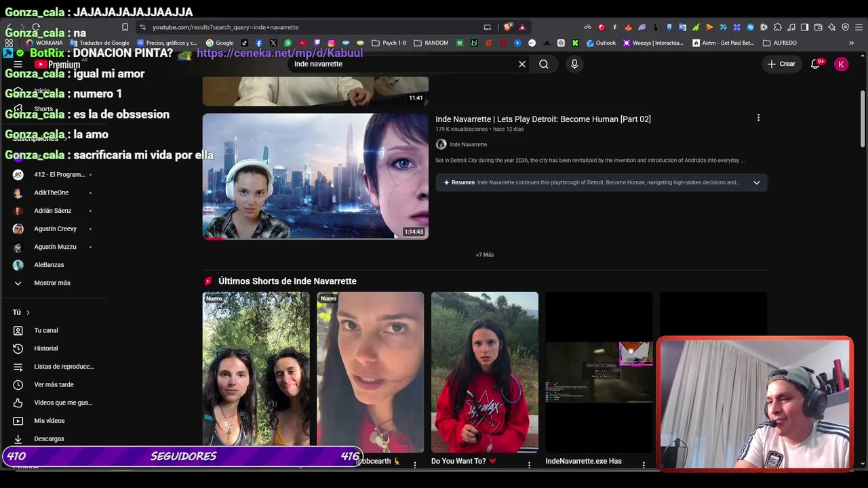The height and width of the screenshot is (488, 868).
Task: Expand the Resumen video summary chevron
Action: (757, 182)
